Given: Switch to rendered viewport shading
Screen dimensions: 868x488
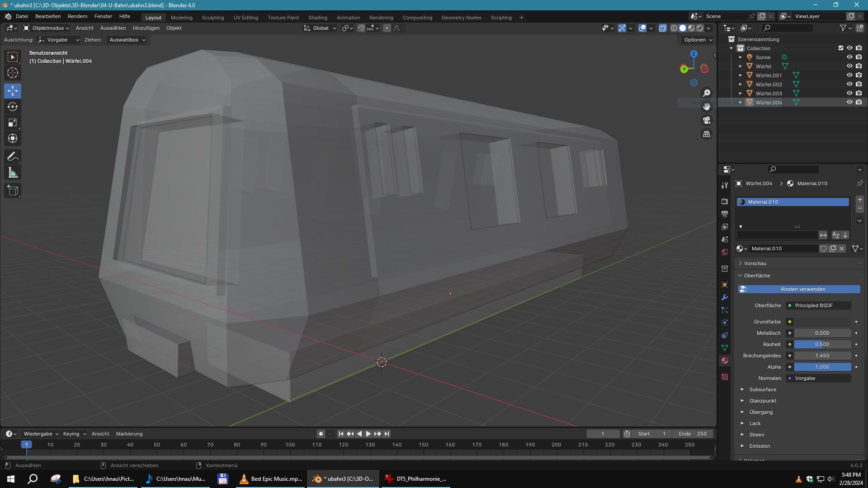Looking at the screenshot, I should (700, 28).
